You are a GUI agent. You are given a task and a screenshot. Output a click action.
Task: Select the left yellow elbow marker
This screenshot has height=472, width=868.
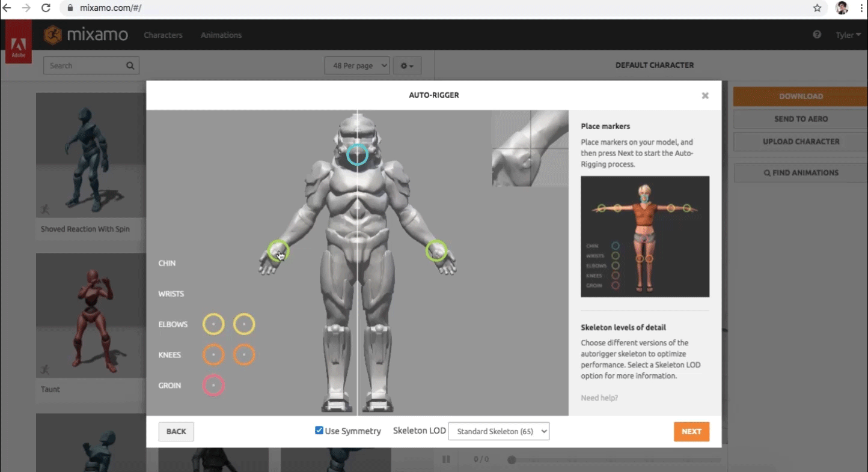213,324
